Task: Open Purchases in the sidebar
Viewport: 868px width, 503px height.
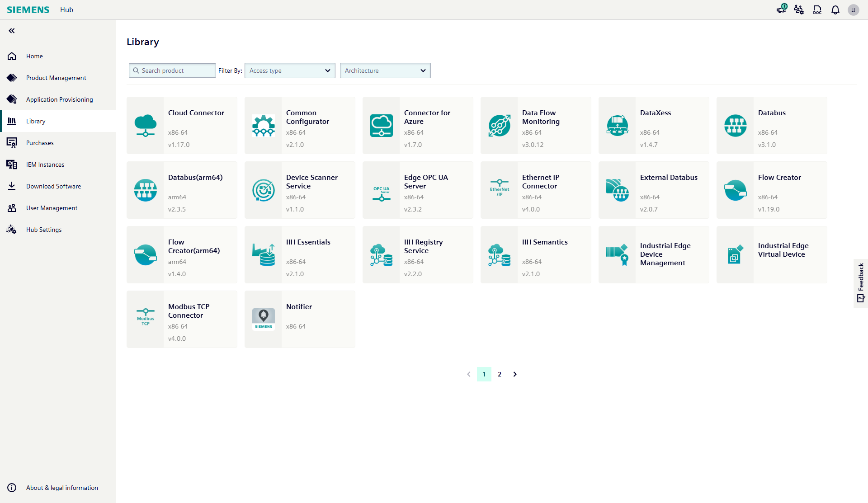Action: (x=58, y=143)
